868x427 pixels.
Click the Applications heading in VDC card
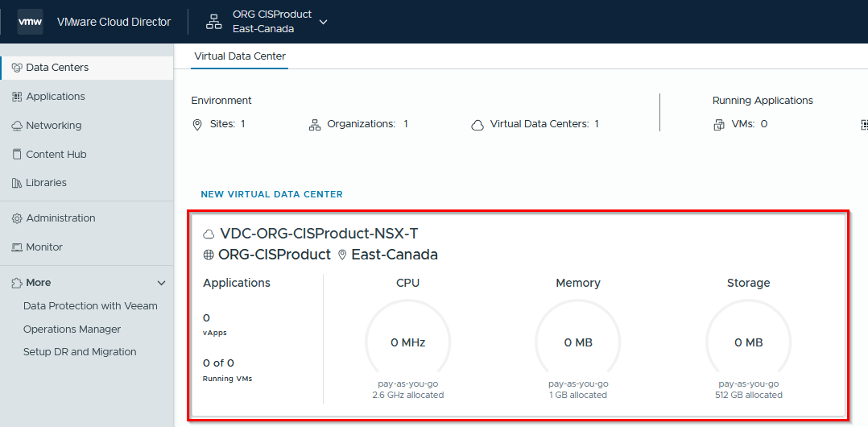coord(237,283)
